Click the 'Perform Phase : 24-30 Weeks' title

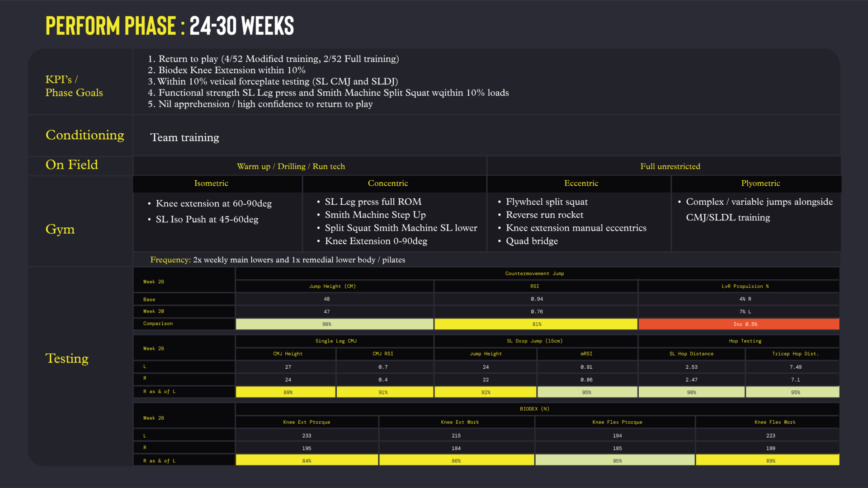pos(170,26)
